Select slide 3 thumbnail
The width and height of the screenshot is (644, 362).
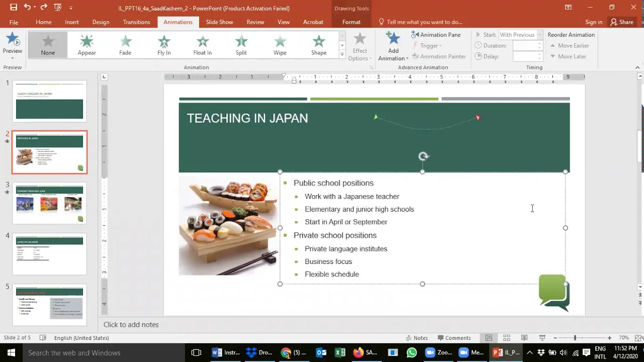49,203
